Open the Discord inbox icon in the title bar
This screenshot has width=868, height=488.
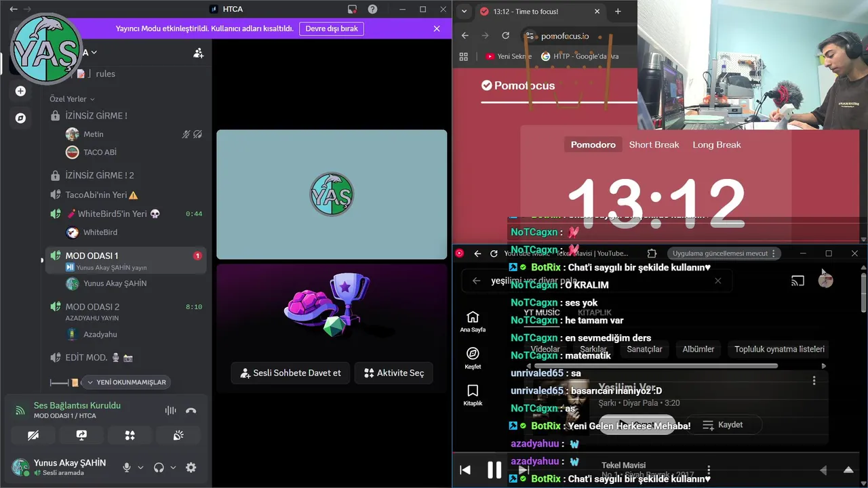[x=352, y=9]
